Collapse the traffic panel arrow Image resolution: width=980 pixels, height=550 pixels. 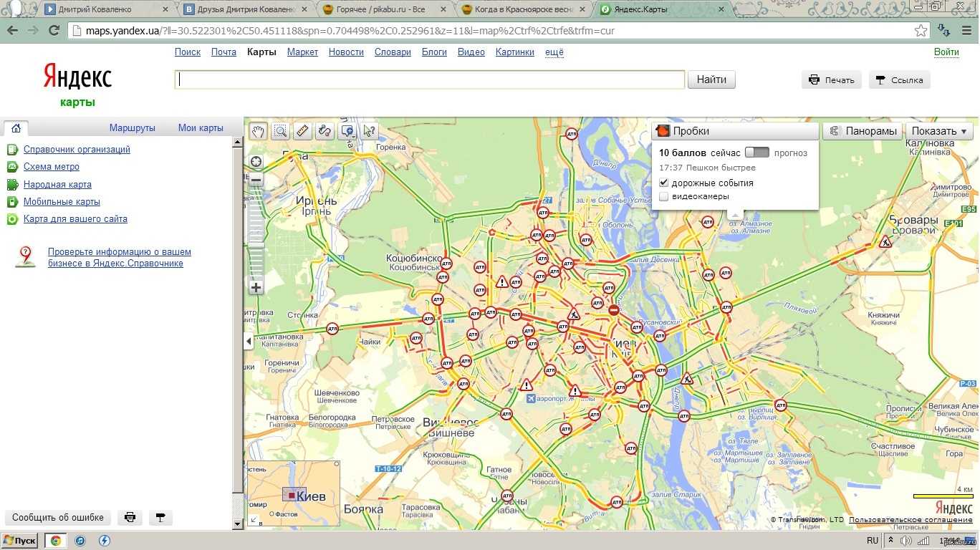[735, 213]
